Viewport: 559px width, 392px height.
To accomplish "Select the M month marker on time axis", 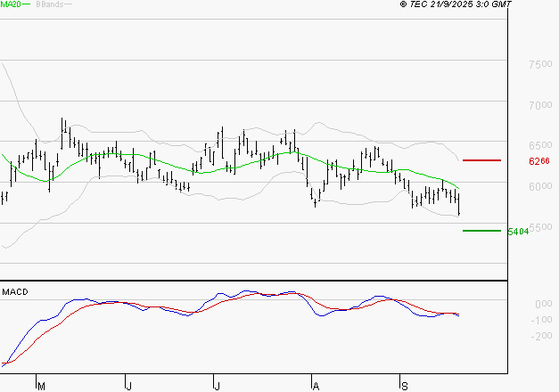I will pyautogui.click(x=40, y=386).
